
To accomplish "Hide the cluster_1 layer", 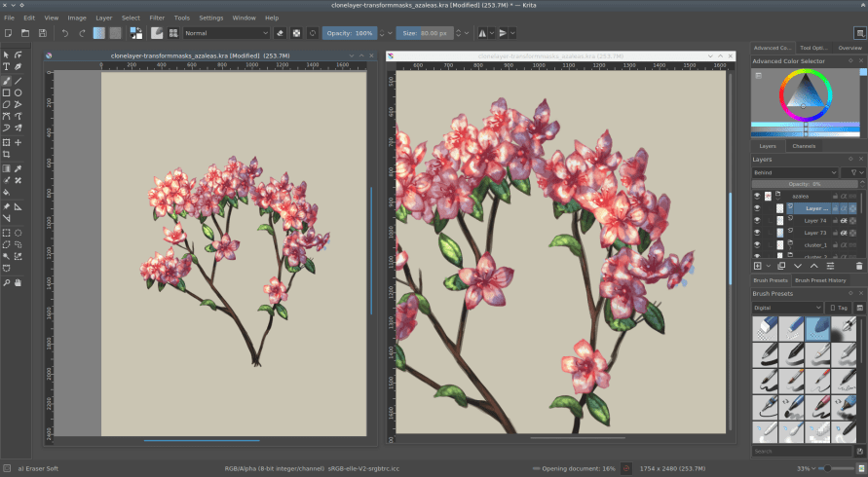I will pos(757,244).
